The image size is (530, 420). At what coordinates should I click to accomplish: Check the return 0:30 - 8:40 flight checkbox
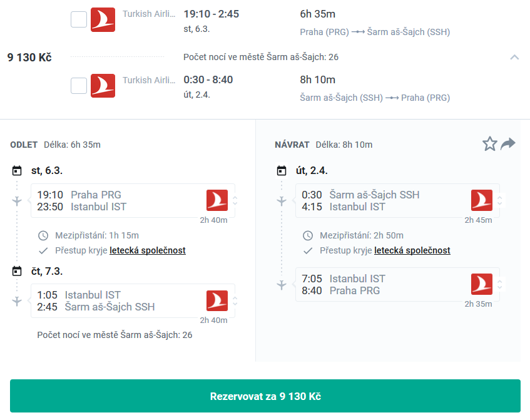(79, 86)
